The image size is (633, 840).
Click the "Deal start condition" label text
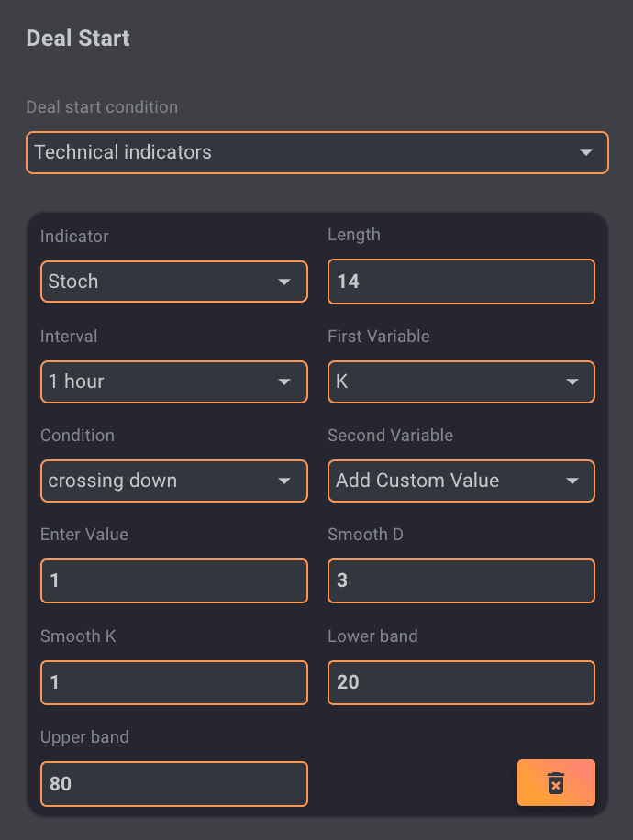pyautogui.click(x=102, y=107)
